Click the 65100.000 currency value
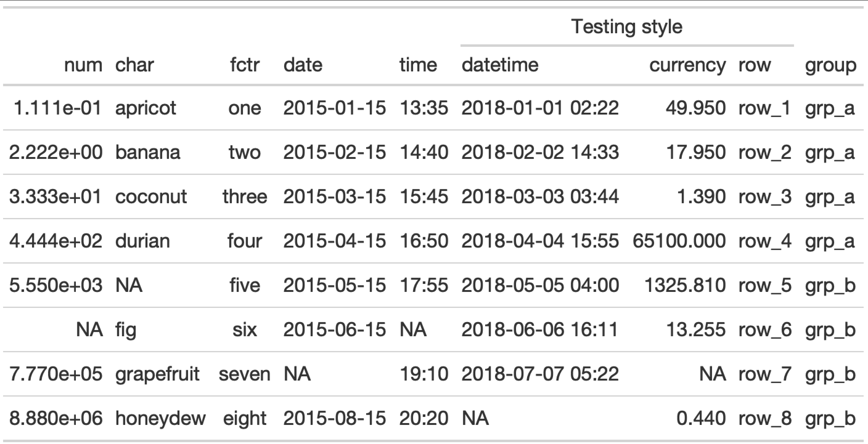 click(x=679, y=241)
